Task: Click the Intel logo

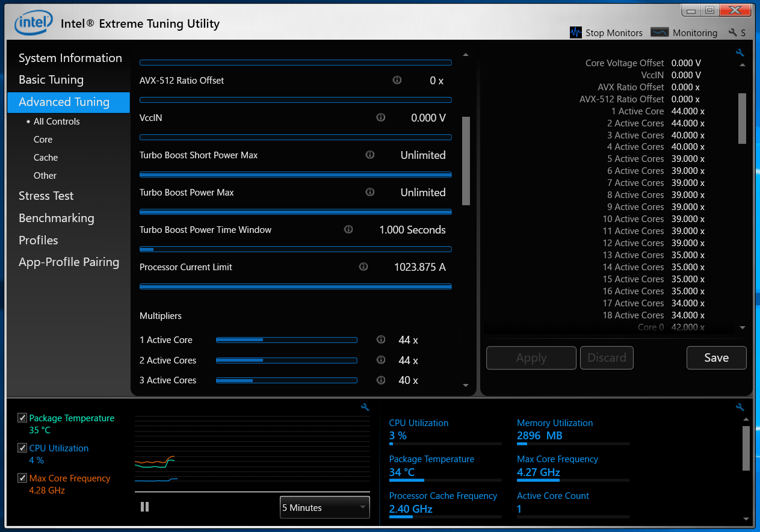Action: click(33, 23)
